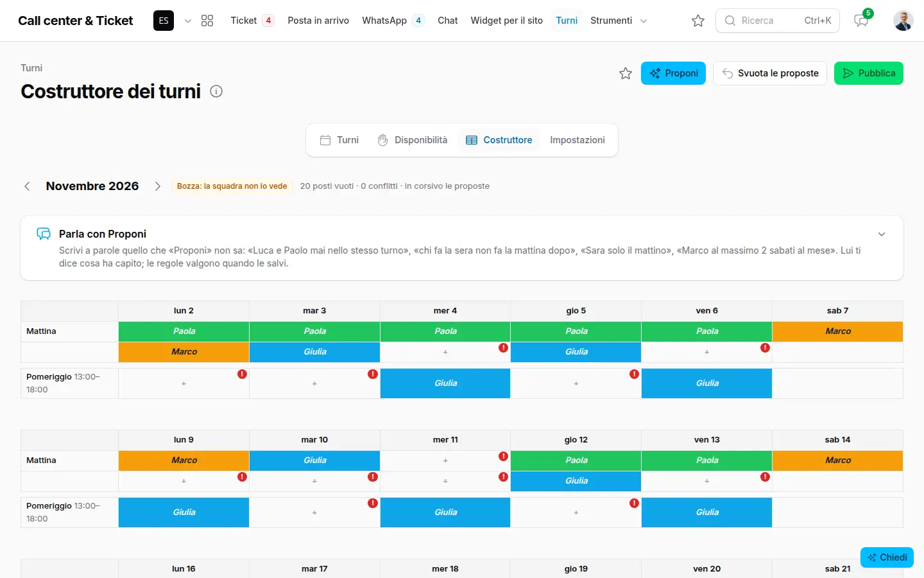This screenshot has width=924, height=578.
Task: Focus the Ricerca search field
Action: pos(778,21)
